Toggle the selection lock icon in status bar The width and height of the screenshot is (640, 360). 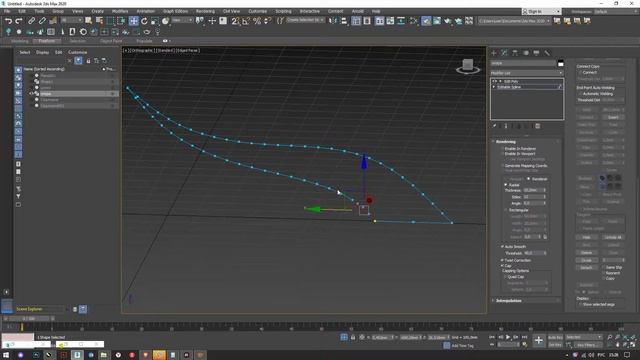click(353, 338)
